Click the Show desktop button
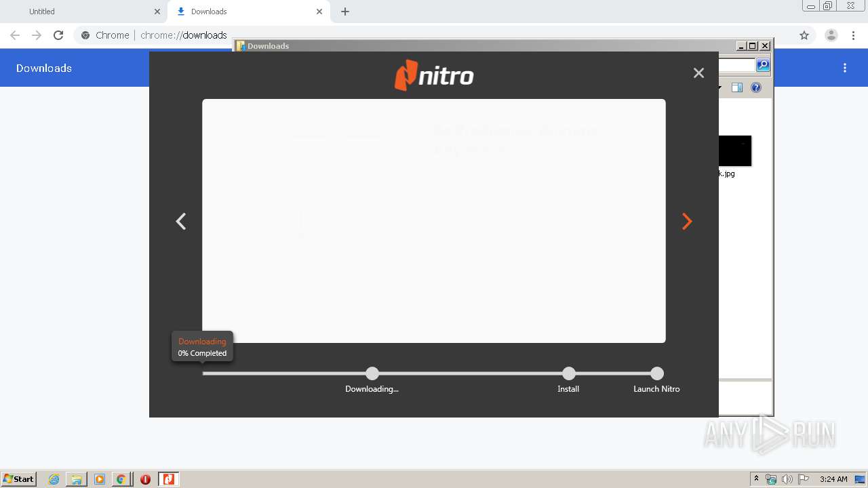Image resolution: width=868 pixels, height=488 pixels. 861,479
